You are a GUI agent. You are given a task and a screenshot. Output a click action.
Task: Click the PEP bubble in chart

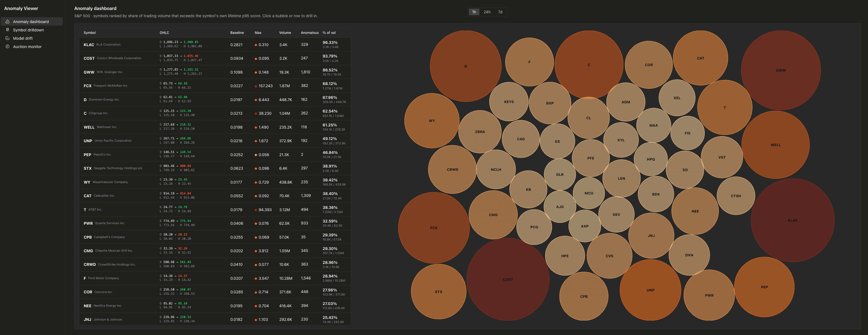click(x=764, y=287)
